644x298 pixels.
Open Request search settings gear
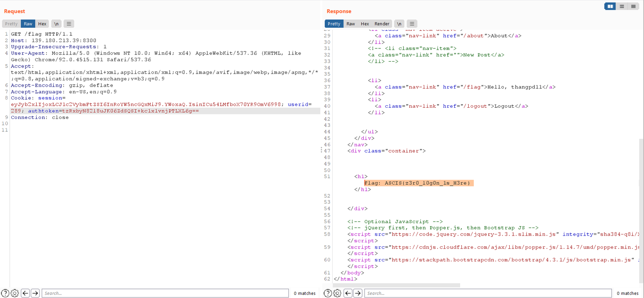(15, 293)
